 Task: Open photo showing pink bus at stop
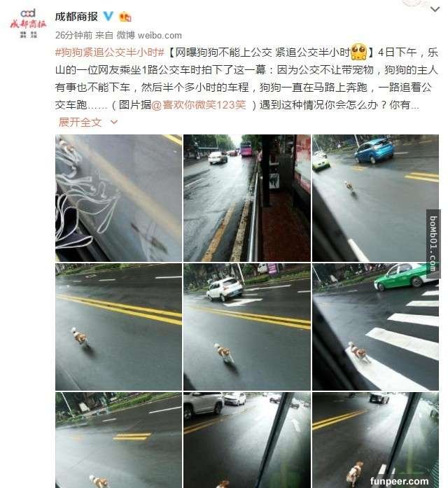click(247, 198)
